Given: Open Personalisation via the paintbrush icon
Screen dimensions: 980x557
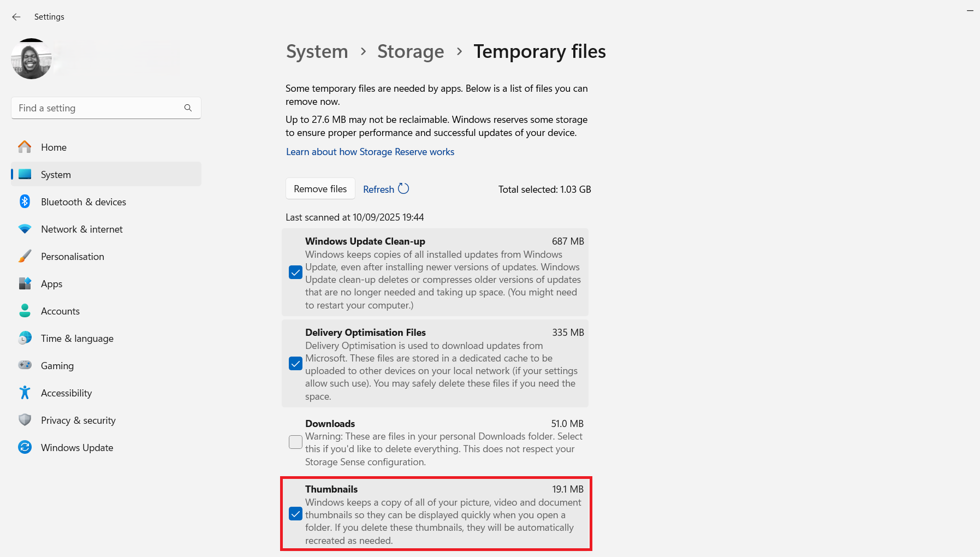Looking at the screenshot, I should coord(25,256).
